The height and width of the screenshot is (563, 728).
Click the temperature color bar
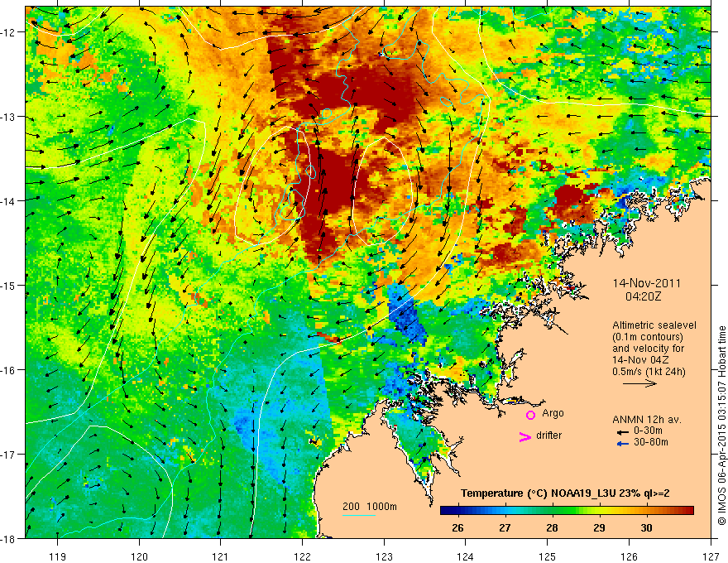[567, 511]
